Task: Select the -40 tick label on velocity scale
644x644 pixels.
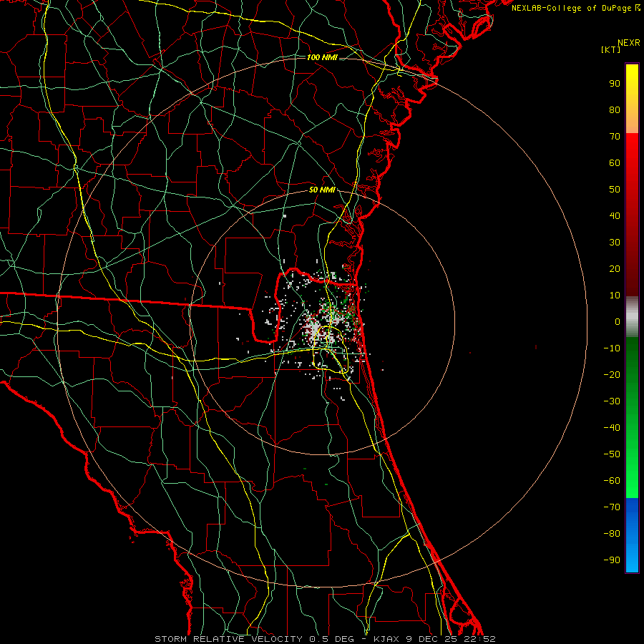Action: [x=612, y=428]
